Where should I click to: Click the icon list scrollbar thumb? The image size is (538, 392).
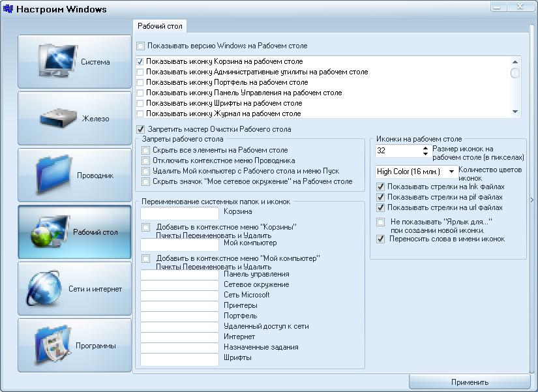click(x=515, y=73)
